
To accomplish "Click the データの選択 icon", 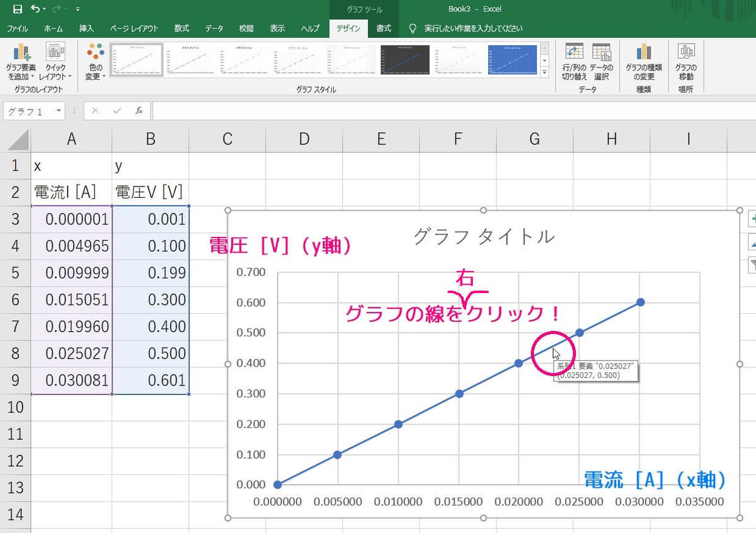I will pyautogui.click(x=602, y=62).
